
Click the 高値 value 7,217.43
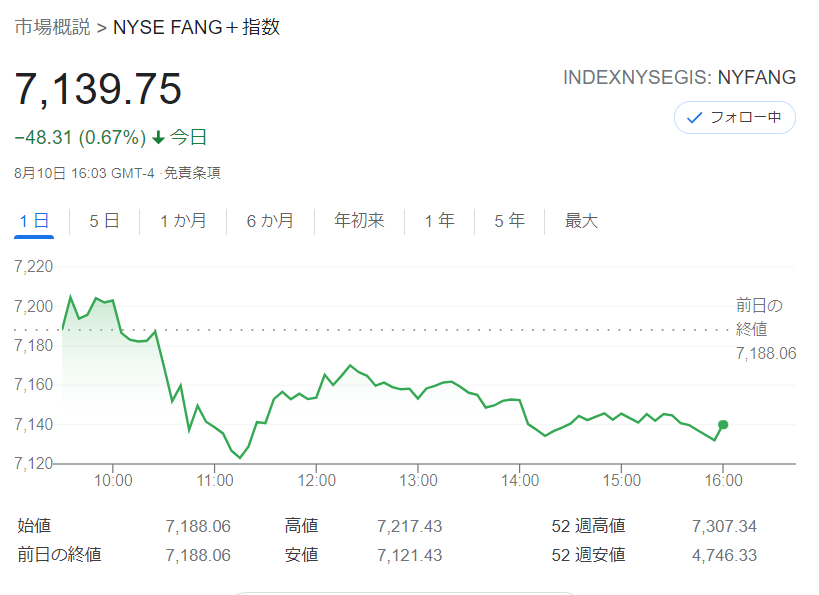click(x=410, y=526)
